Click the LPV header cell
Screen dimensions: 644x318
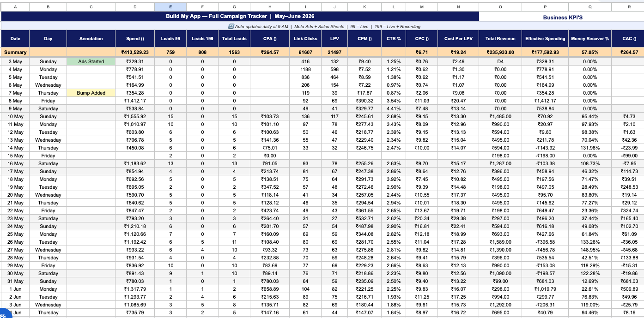334,38
